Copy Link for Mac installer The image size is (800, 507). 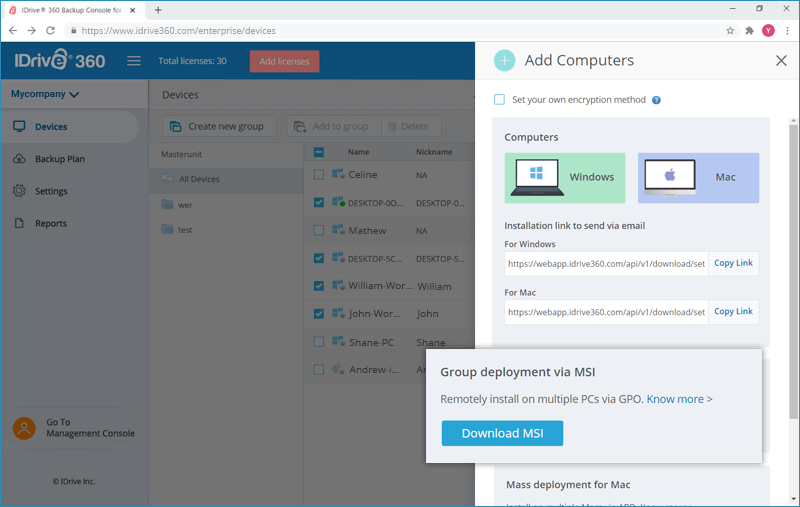[x=733, y=312]
